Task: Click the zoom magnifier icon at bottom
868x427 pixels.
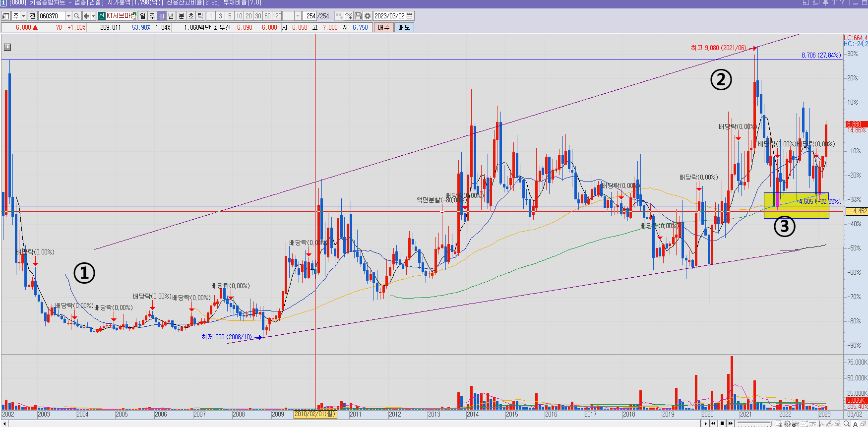Action: coord(846,424)
